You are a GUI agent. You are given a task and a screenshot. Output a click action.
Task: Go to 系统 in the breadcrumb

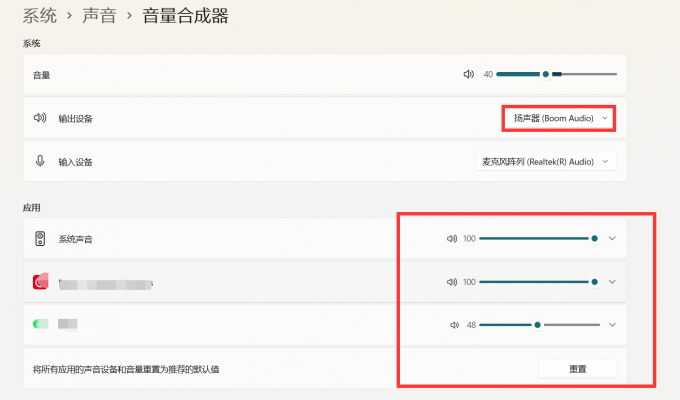tap(39, 16)
